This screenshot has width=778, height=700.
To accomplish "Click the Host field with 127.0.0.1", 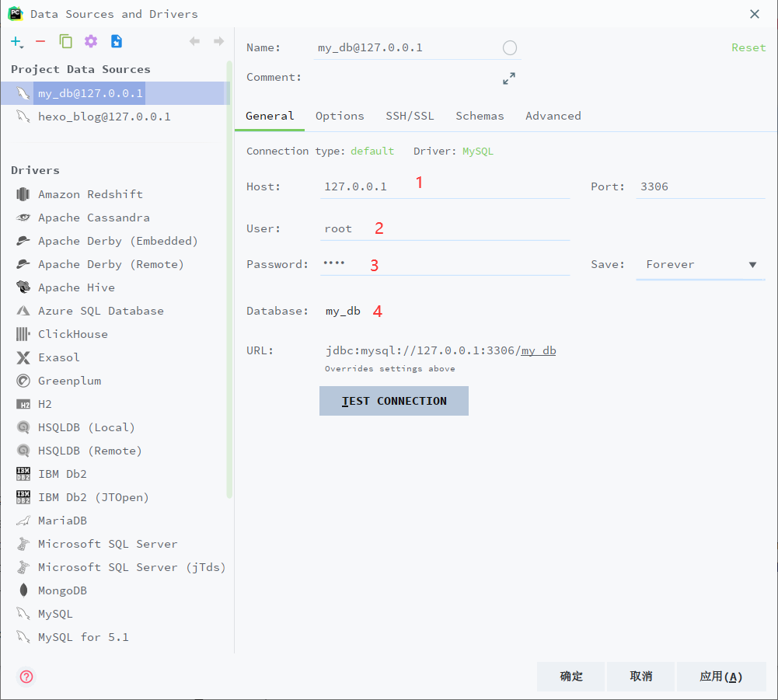I will click(x=445, y=186).
